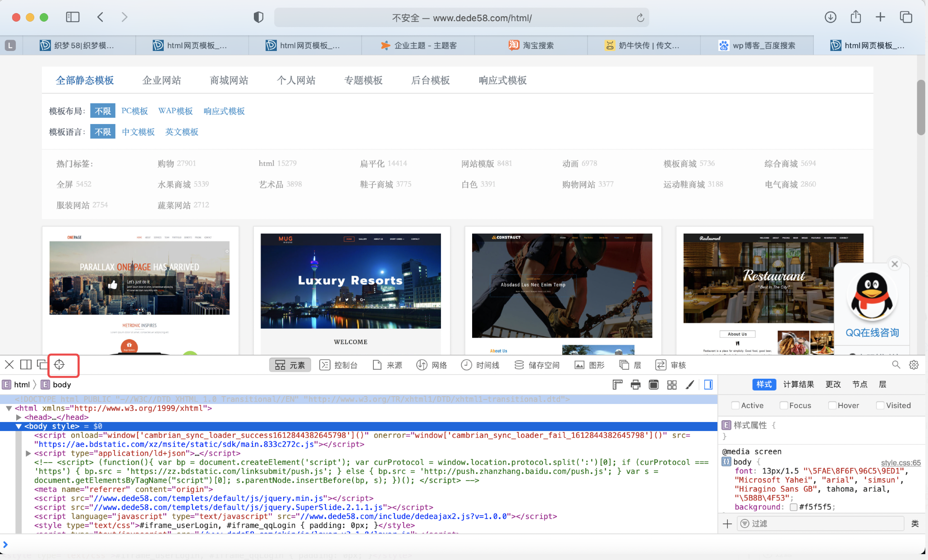Show layout grid overlay icon
The height and width of the screenshot is (560, 928).
click(x=672, y=385)
